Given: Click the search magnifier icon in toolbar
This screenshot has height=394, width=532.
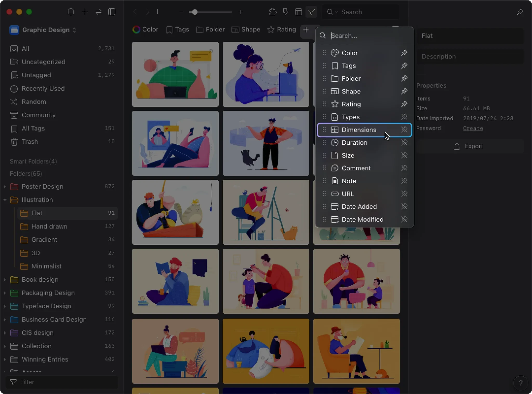Looking at the screenshot, I should pos(330,12).
